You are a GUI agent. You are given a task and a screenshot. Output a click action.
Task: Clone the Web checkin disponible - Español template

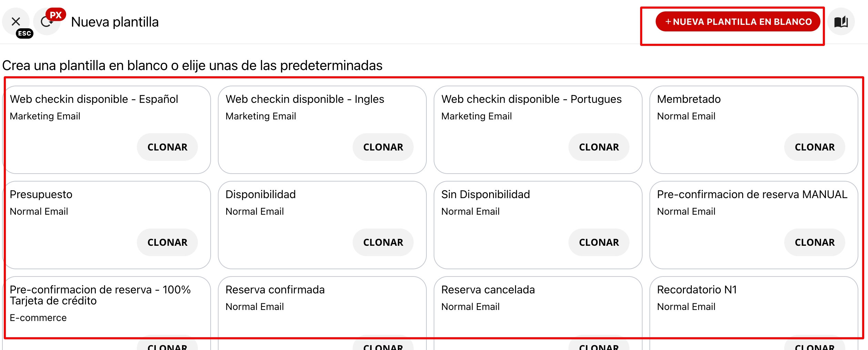(168, 147)
